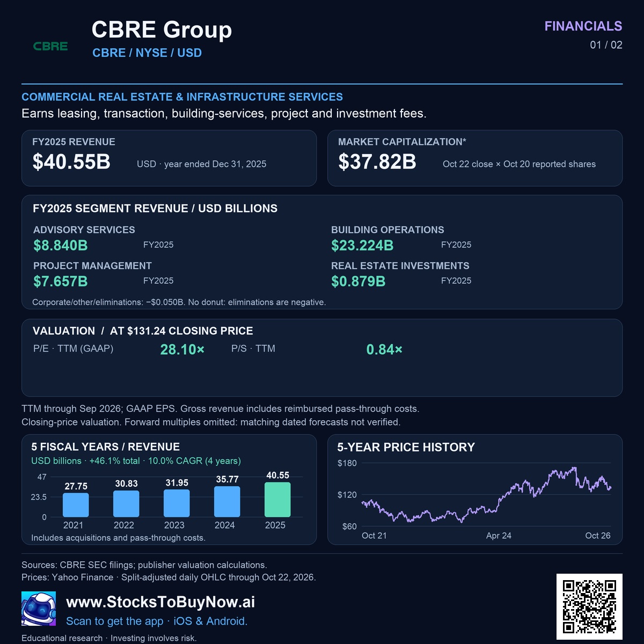Select the "$7.657B" Project Management value

(61, 282)
